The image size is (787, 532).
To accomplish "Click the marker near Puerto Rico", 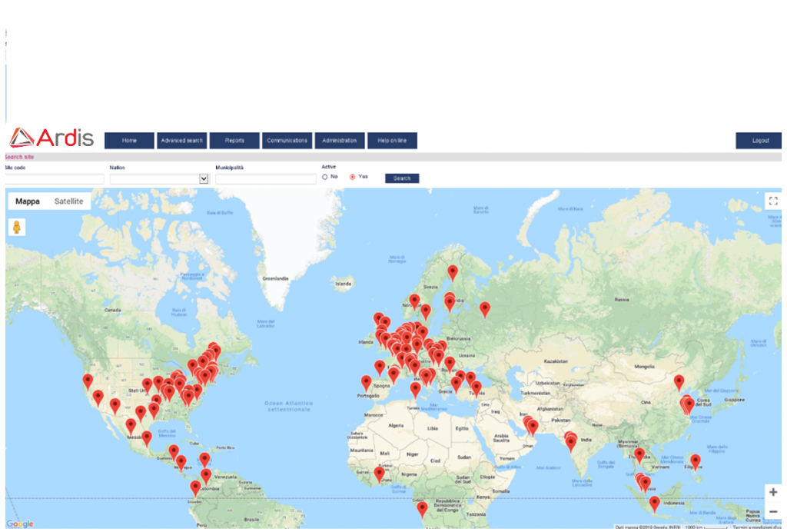I will pyautogui.click(x=204, y=461).
